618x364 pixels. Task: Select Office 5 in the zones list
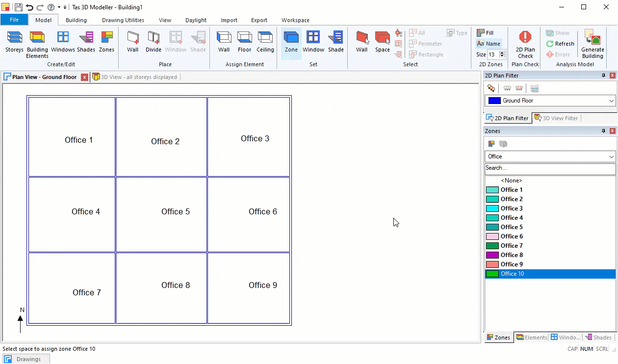coord(550,227)
